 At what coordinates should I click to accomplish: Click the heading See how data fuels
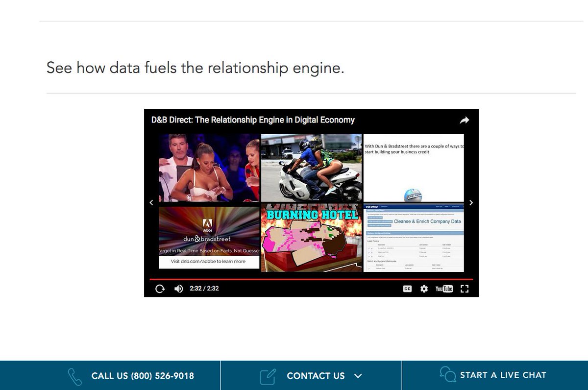click(196, 68)
